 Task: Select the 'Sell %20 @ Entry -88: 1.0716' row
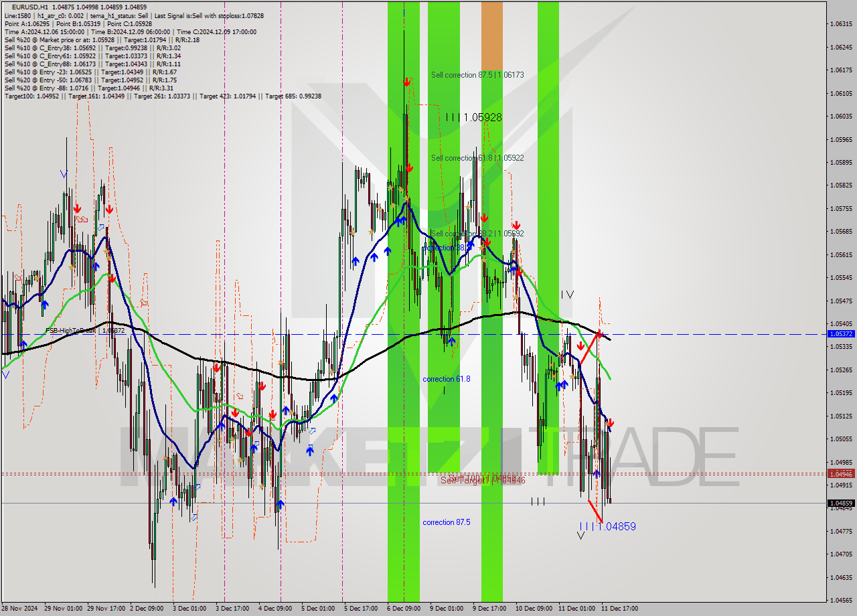point(89,88)
